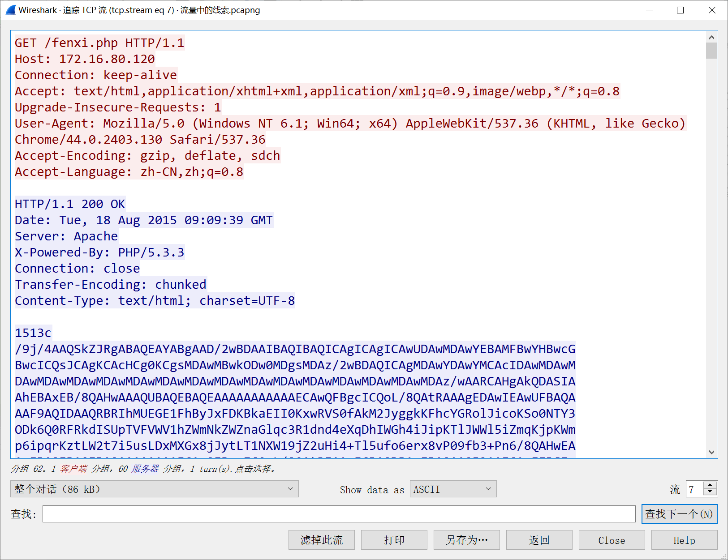Increase the stream number with up arrow
Screen dimensions: 728x560
710,485
